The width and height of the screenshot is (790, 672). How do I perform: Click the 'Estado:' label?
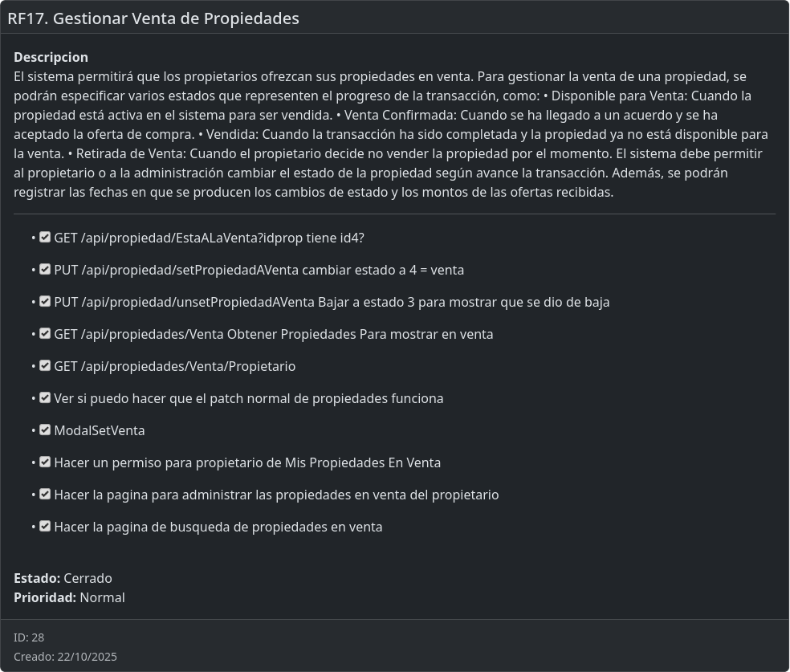pyautogui.click(x=37, y=578)
